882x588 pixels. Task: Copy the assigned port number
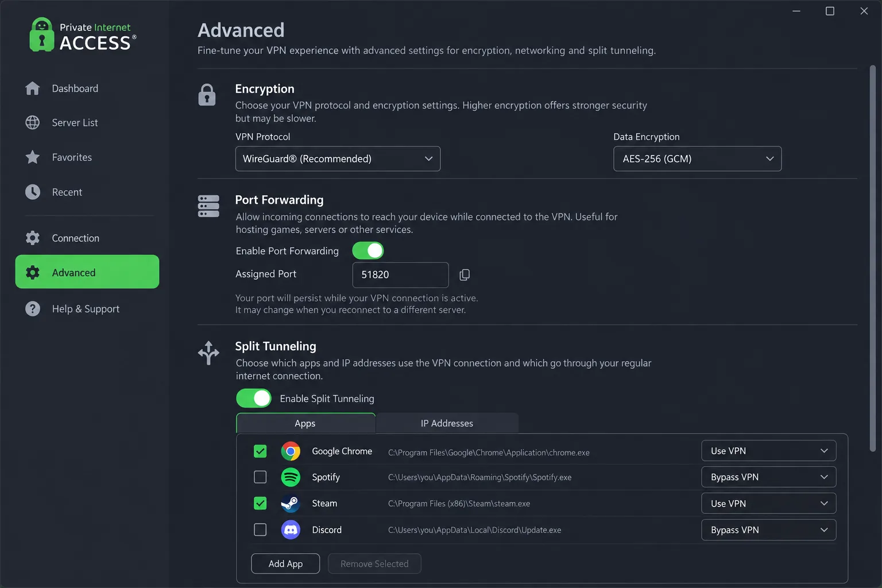pyautogui.click(x=465, y=275)
